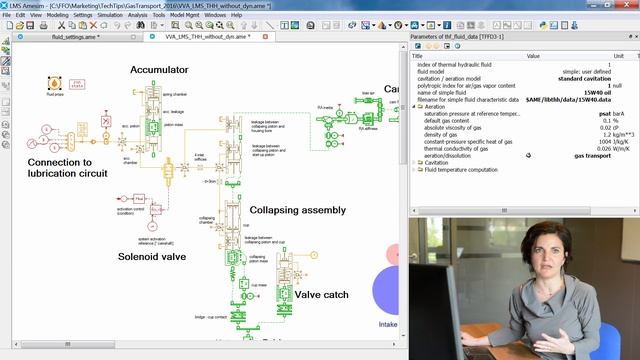Click the small window icon in Parameters toolbar
640x360 pixels.
tap(447, 46)
